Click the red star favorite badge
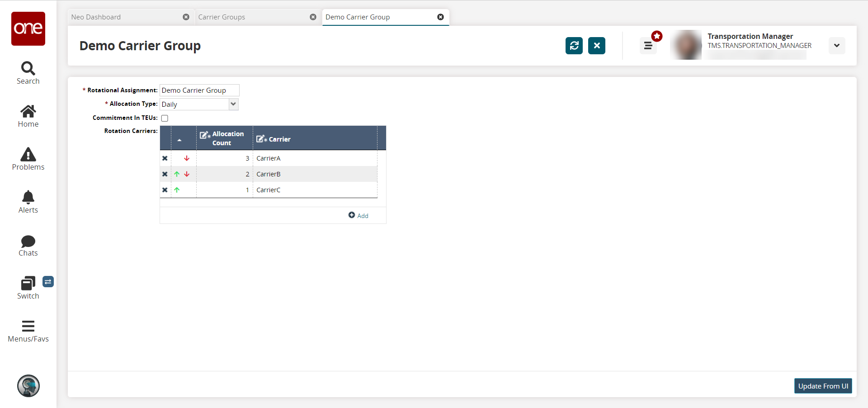The width and height of the screenshot is (868, 408). point(657,36)
